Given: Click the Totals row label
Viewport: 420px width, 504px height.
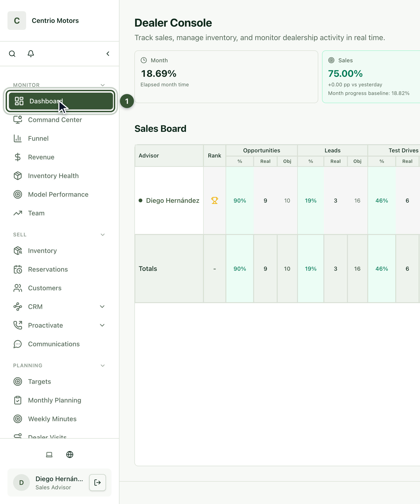Looking at the screenshot, I should (x=148, y=269).
